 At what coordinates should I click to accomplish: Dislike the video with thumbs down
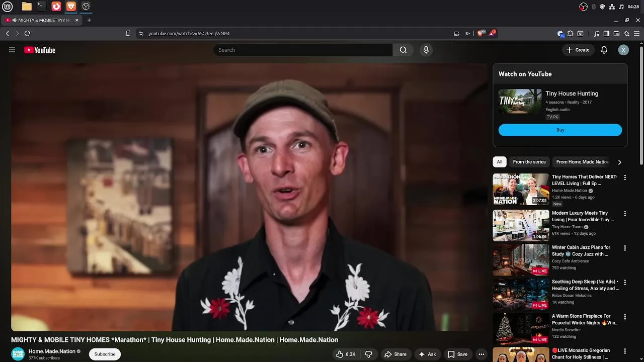[x=369, y=354]
